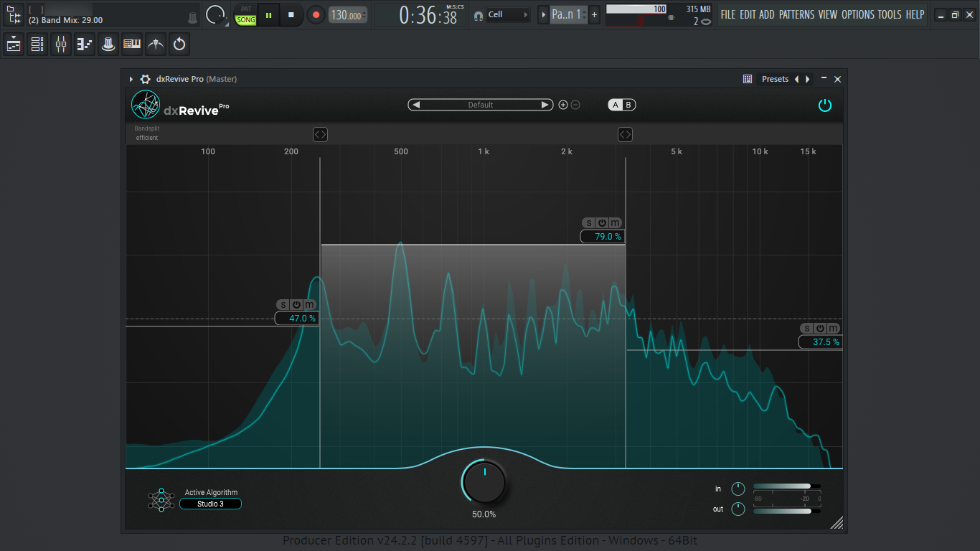The image size is (980, 551).
Task: Click the neural network algorithm icon
Action: [x=161, y=499]
